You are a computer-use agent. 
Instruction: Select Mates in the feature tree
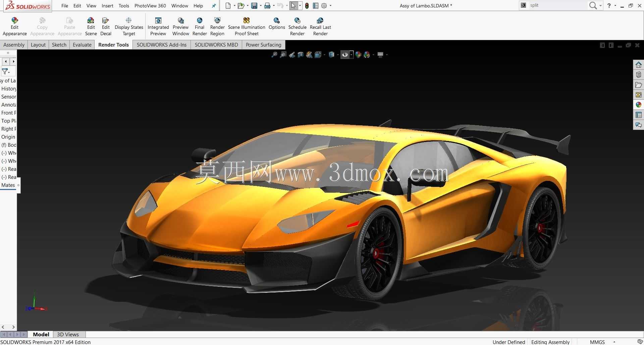pyautogui.click(x=8, y=185)
